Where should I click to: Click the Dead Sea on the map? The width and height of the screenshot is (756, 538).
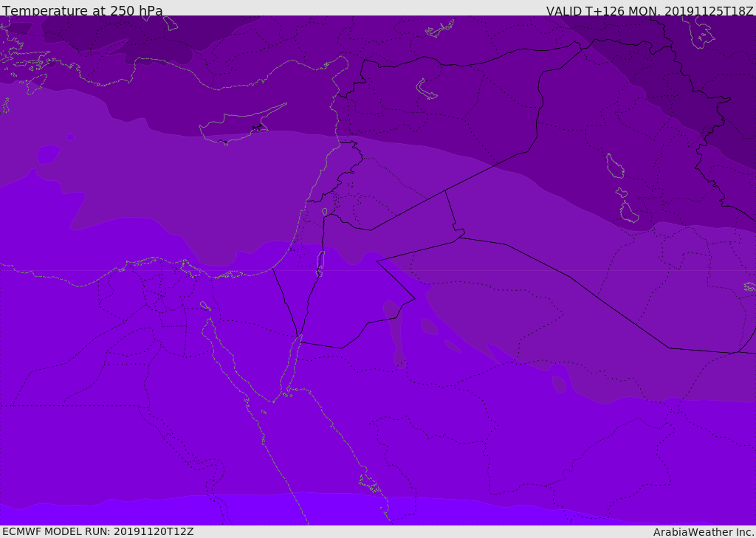pos(320,260)
